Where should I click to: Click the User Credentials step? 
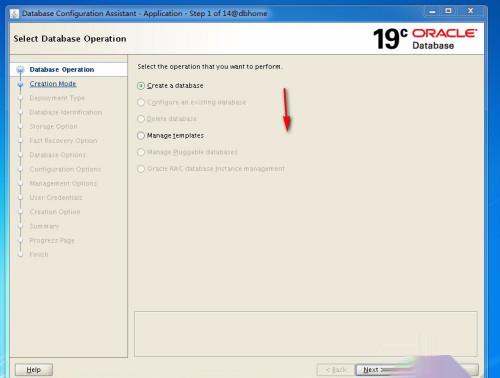click(x=56, y=198)
